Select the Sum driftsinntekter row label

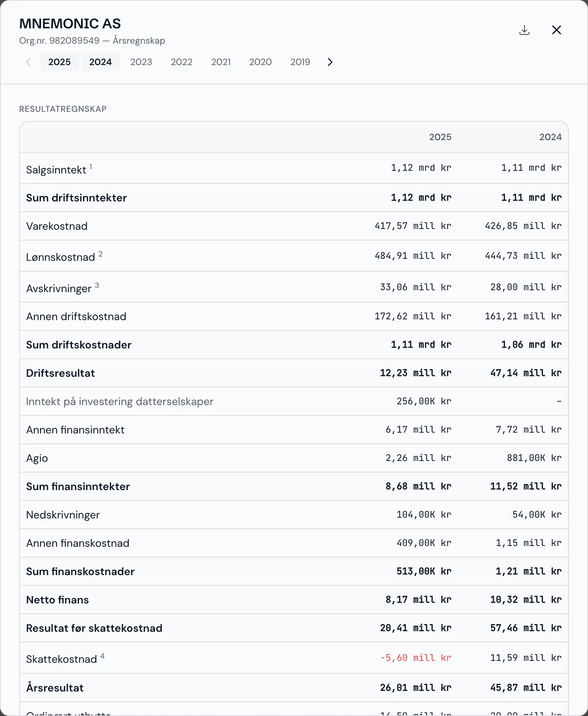click(76, 198)
